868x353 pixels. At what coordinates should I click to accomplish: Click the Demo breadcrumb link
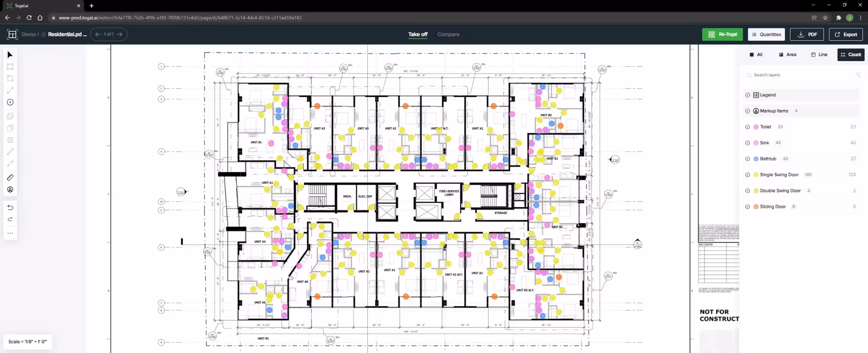[x=29, y=34]
